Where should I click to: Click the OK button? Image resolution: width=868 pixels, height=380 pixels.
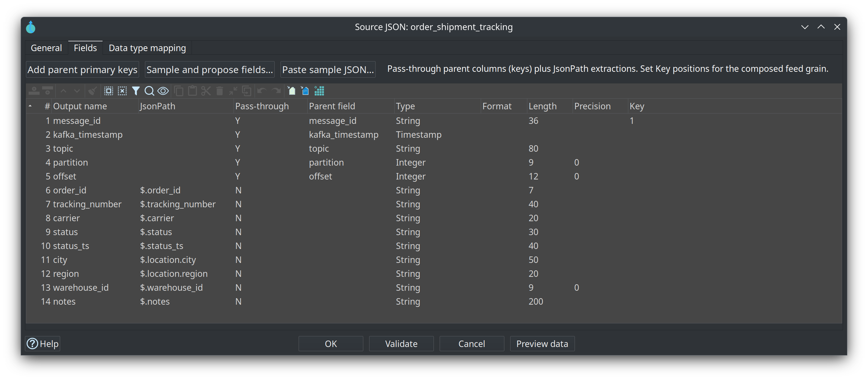(331, 343)
